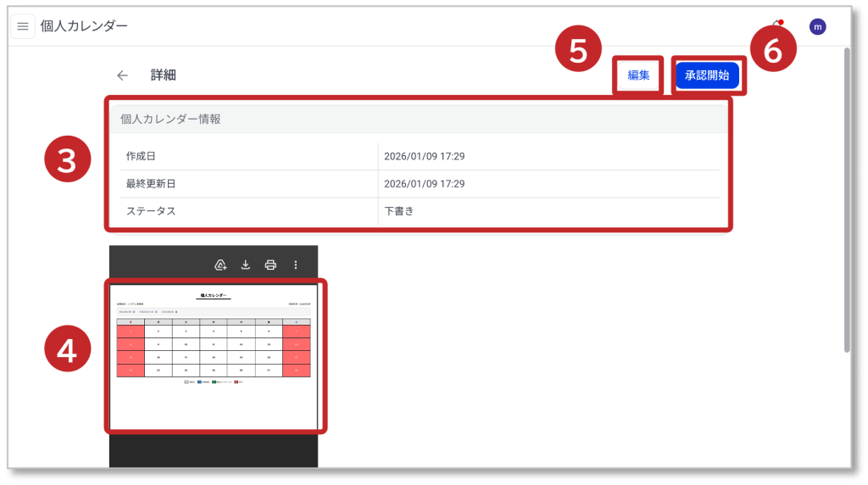
Task: Select the timestamp in the 作成日 row
Action: tap(424, 157)
